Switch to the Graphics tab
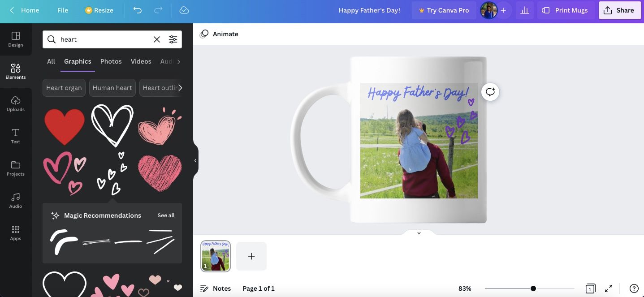The height and width of the screenshot is (297, 644). pos(78,61)
